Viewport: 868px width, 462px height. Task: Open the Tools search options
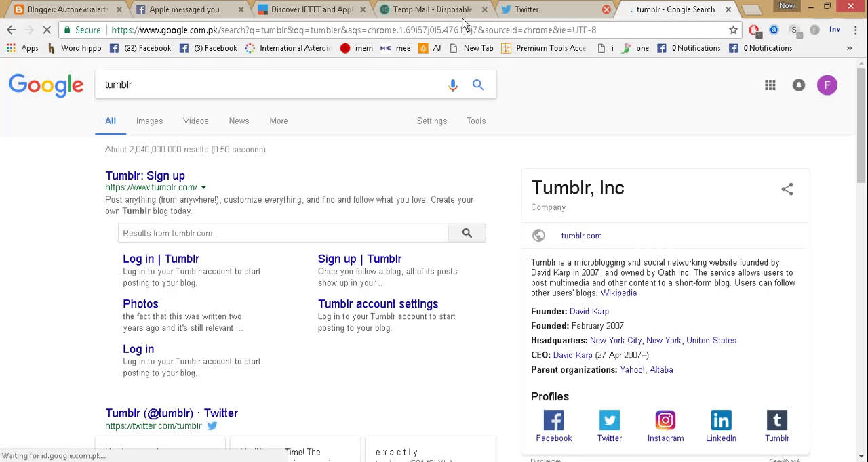476,121
